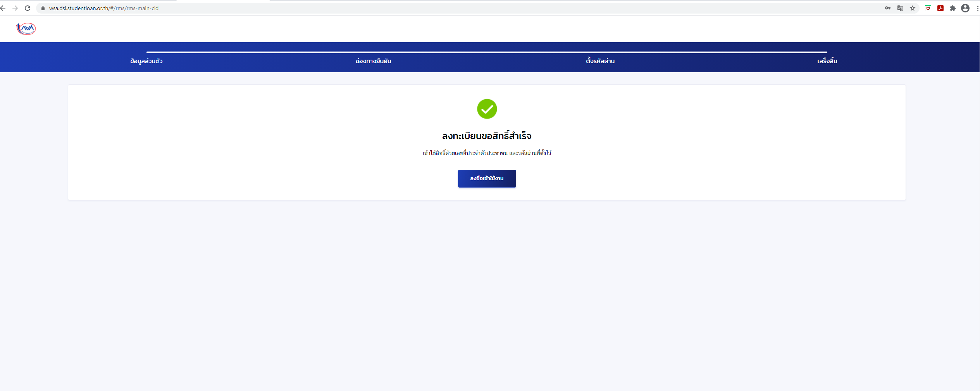The image size is (980, 391).
Task: Open the Chrome profile avatar
Action: [x=965, y=8]
